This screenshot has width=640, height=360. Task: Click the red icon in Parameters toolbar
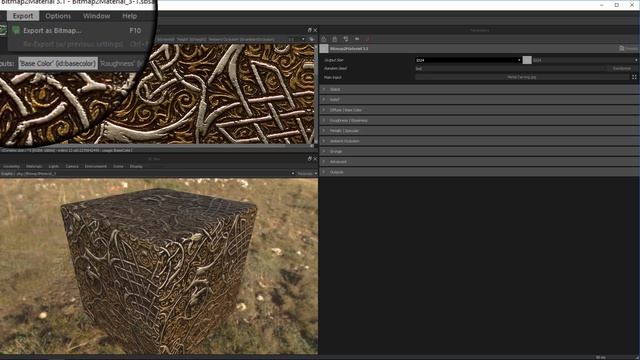coord(367,39)
